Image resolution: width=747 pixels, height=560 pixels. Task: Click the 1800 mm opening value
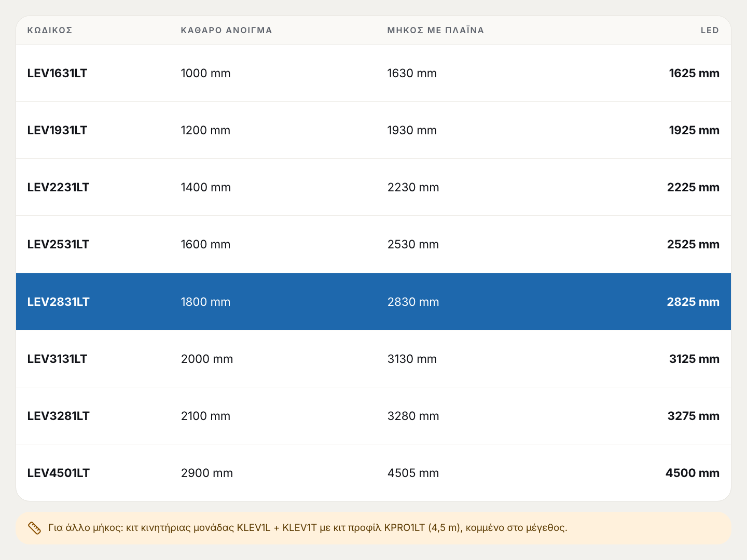coord(205,302)
